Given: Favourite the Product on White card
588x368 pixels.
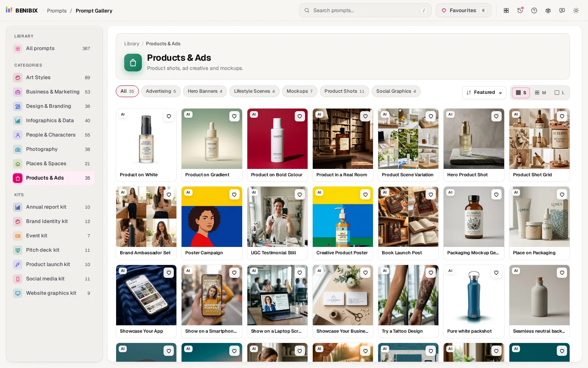Looking at the screenshot, I should (x=169, y=116).
